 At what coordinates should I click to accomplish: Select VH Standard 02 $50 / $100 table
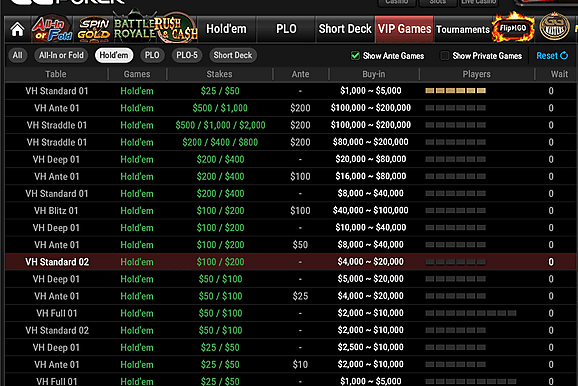pyautogui.click(x=290, y=330)
